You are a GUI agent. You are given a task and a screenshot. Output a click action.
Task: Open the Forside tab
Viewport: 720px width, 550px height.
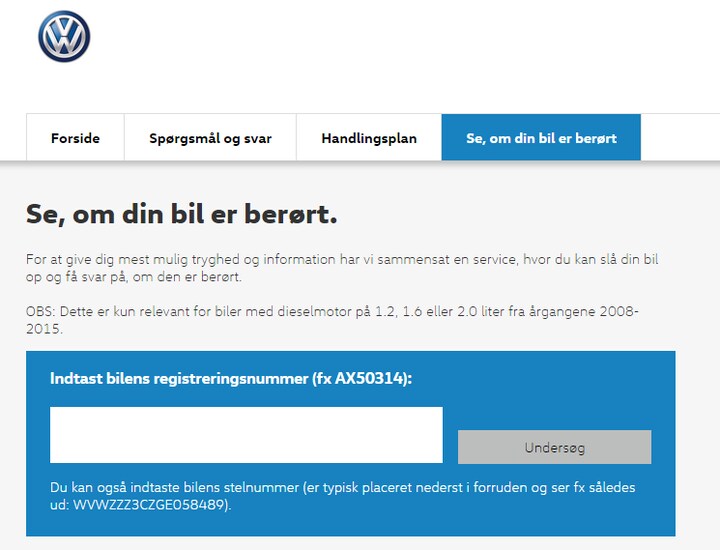click(75, 138)
